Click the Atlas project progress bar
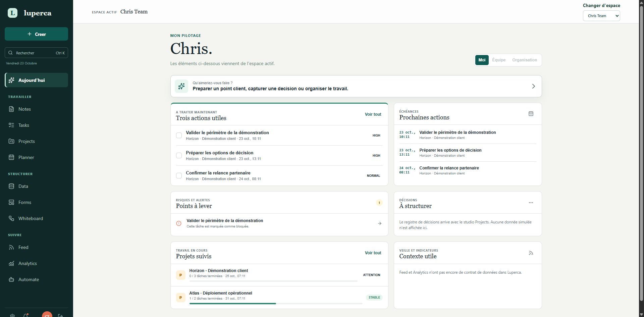This screenshot has width=644, height=317. tap(276, 304)
